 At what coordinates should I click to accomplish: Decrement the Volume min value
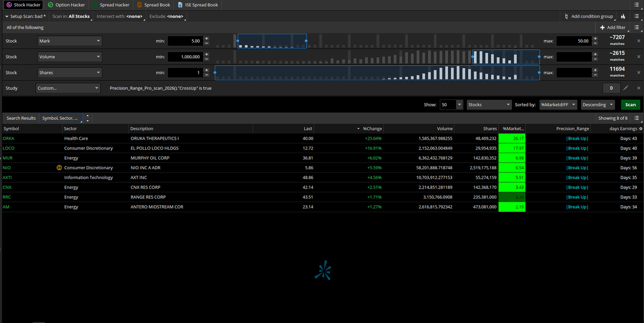[207, 59]
